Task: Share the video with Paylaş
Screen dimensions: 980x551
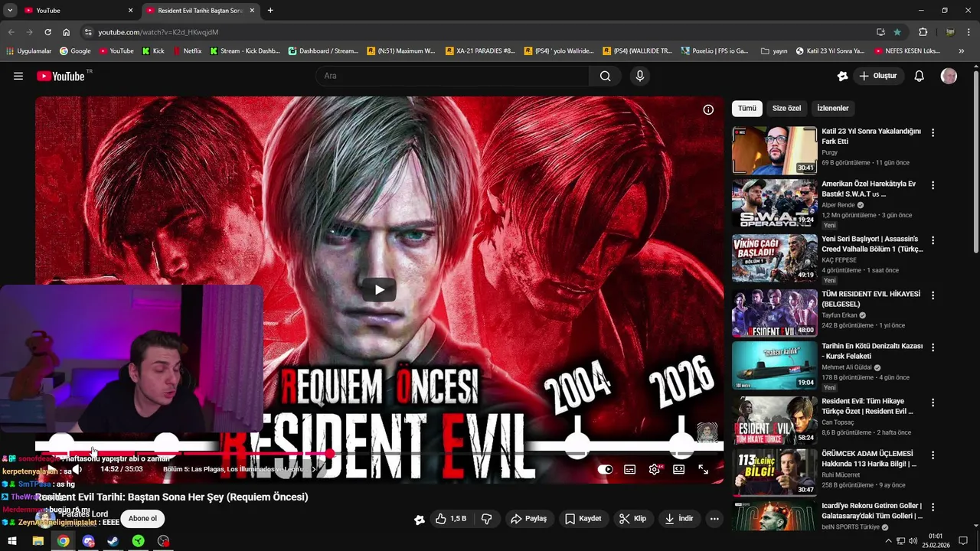Action: [x=528, y=519]
